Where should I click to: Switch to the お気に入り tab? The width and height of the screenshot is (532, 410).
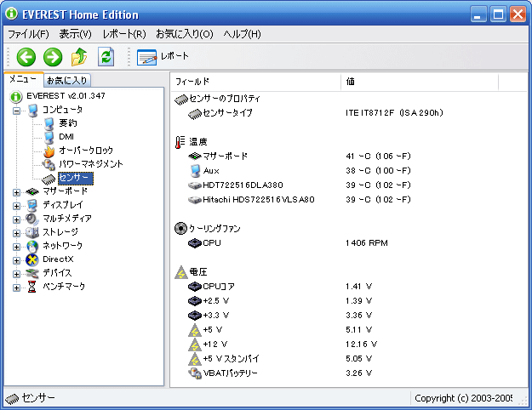[x=67, y=80]
